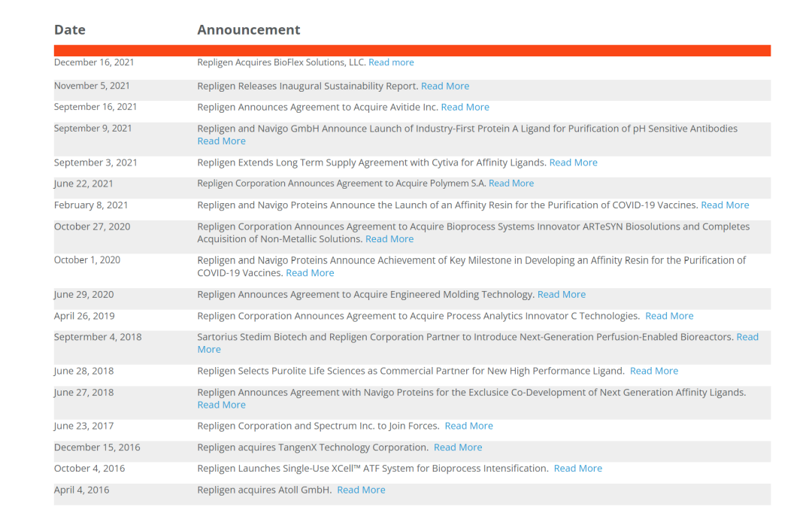Open Read More for ARTeSYN Biosolutions acquisition

389,238
